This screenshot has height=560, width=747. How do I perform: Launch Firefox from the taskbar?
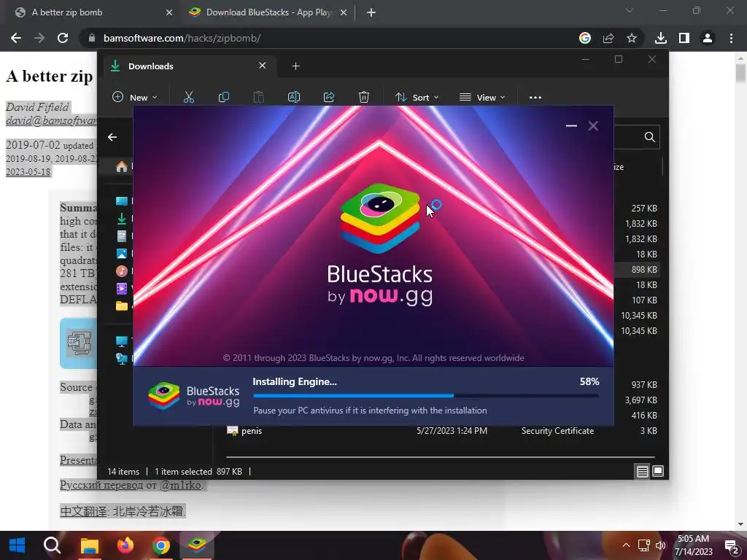125,545
